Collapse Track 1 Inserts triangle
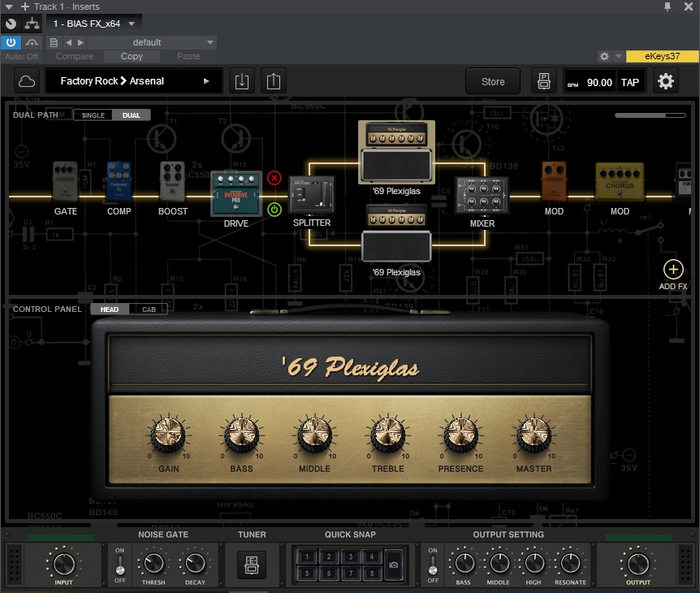Image resolution: width=700 pixels, height=593 pixels. tap(8, 6)
